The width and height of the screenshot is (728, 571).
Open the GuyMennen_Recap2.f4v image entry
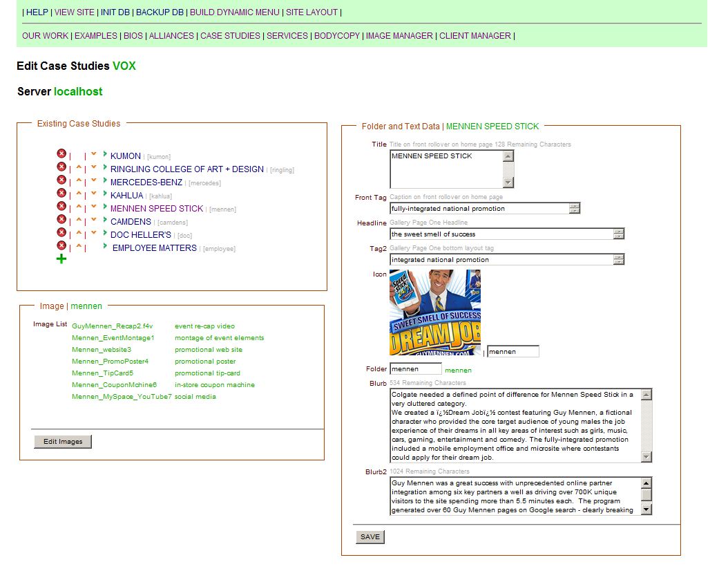coord(113,326)
